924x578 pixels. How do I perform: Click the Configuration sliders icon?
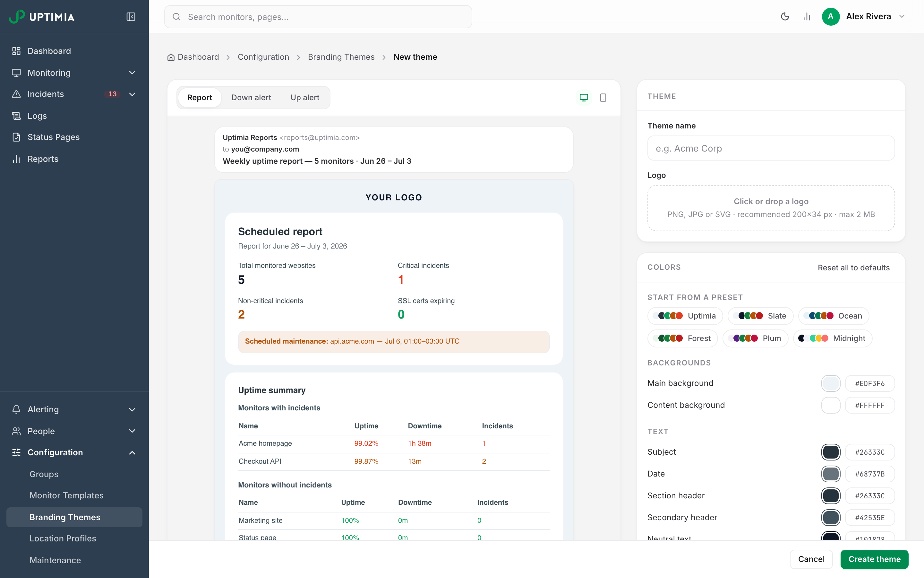[16, 452]
